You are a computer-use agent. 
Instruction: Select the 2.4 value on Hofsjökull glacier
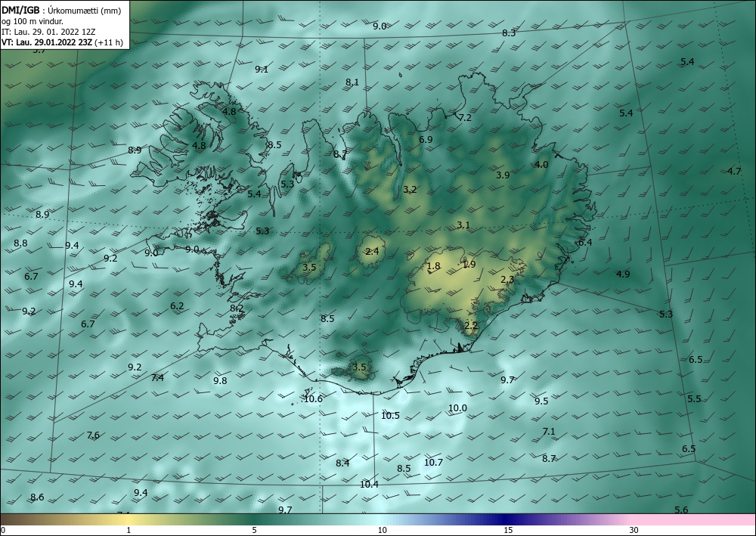pyautogui.click(x=372, y=252)
